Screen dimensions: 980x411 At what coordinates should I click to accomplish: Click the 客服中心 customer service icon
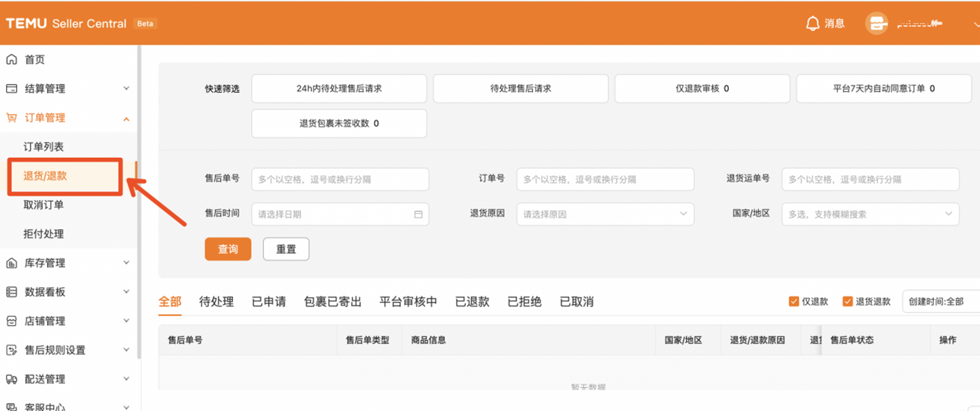pos(12,406)
